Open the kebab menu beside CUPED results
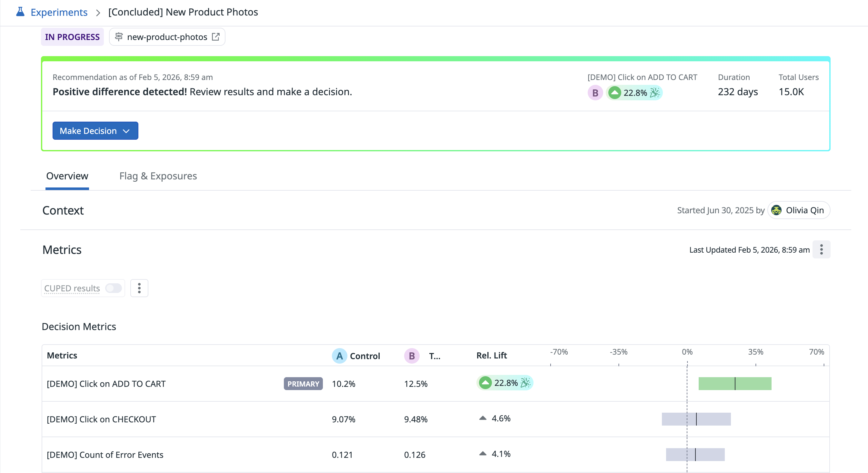The height and width of the screenshot is (473, 868). pyautogui.click(x=139, y=288)
